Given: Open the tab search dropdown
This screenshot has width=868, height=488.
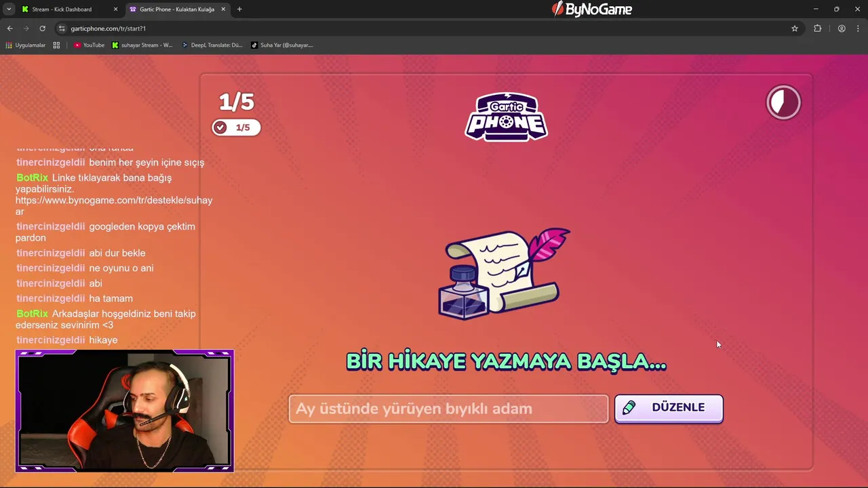Looking at the screenshot, I should (9, 9).
